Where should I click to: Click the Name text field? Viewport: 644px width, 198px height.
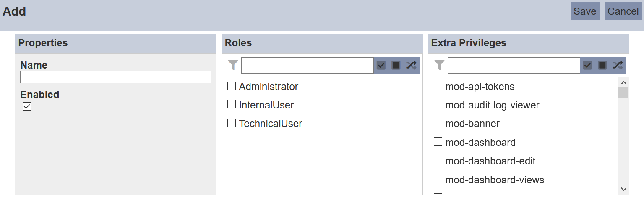pyautogui.click(x=116, y=77)
